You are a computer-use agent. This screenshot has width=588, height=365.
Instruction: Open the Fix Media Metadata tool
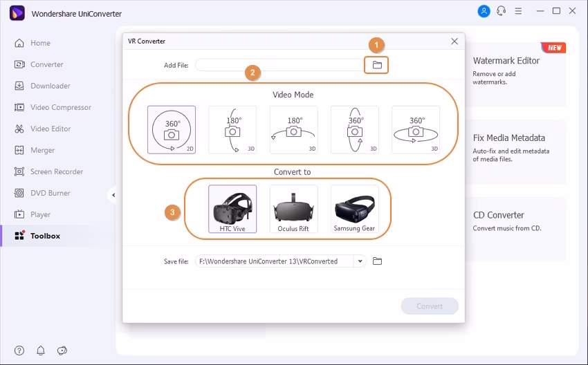tap(515, 151)
